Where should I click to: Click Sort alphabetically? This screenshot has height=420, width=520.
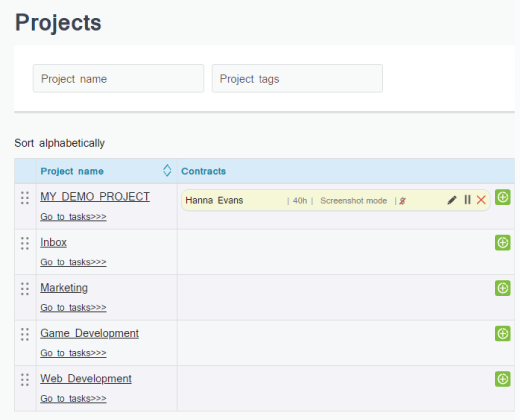point(59,143)
